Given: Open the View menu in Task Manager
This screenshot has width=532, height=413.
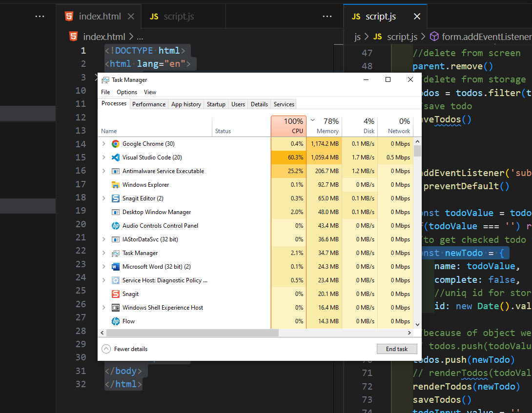Looking at the screenshot, I should pyautogui.click(x=150, y=92).
